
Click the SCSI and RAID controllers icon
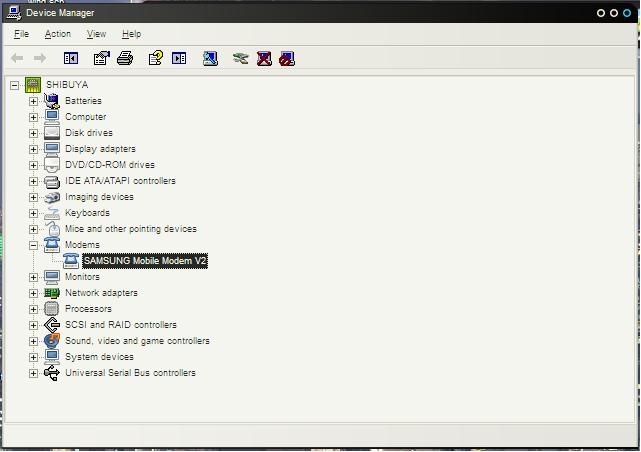[52, 325]
